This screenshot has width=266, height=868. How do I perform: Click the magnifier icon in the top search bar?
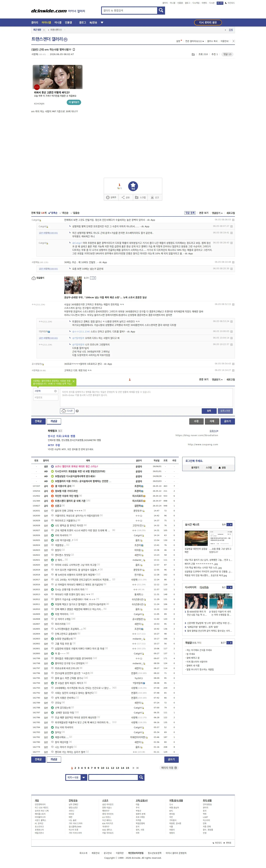(x=161, y=10)
